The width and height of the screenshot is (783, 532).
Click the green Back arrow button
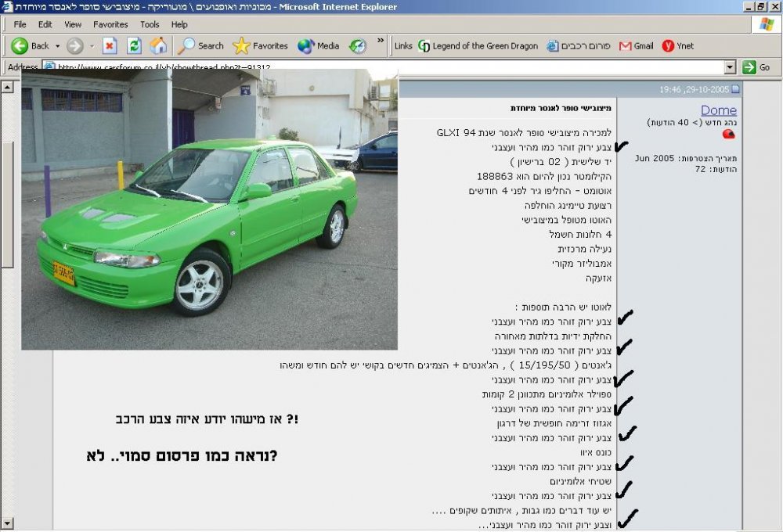point(20,46)
